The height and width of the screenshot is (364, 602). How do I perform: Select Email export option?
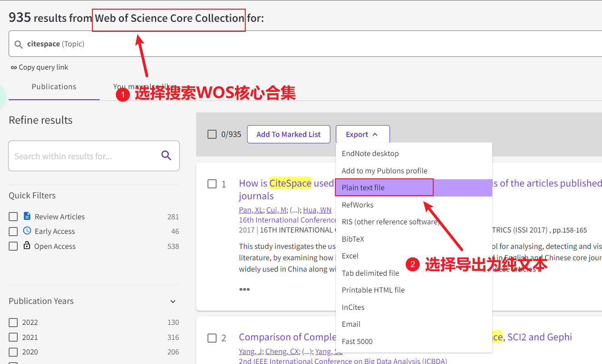(414, 324)
